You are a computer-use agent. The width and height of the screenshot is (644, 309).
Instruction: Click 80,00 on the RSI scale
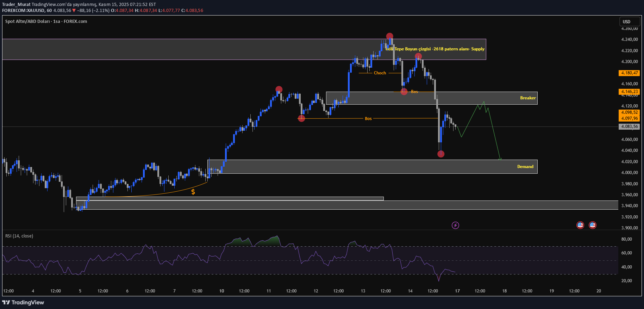627,239
